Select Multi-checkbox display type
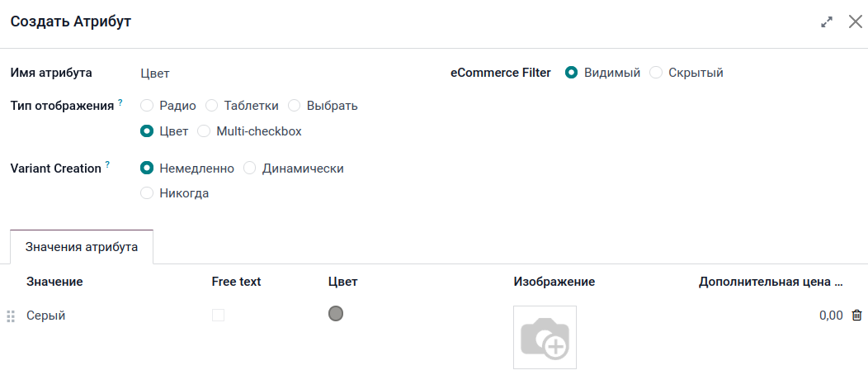Viewport: 868px width, 375px height. [x=204, y=131]
